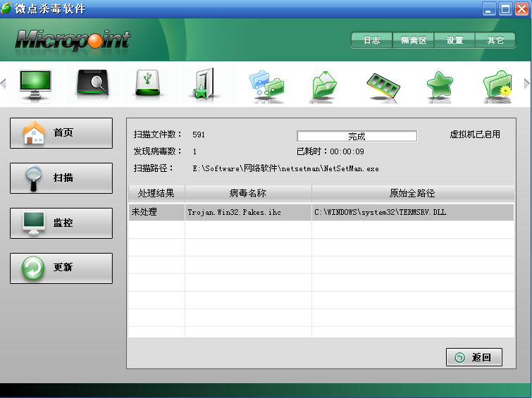Click the 原始全路径 column header

(x=413, y=194)
